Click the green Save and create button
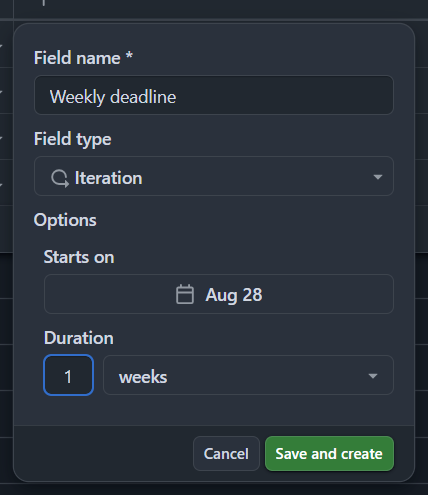The height and width of the screenshot is (495, 428). [x=329, y=454]
